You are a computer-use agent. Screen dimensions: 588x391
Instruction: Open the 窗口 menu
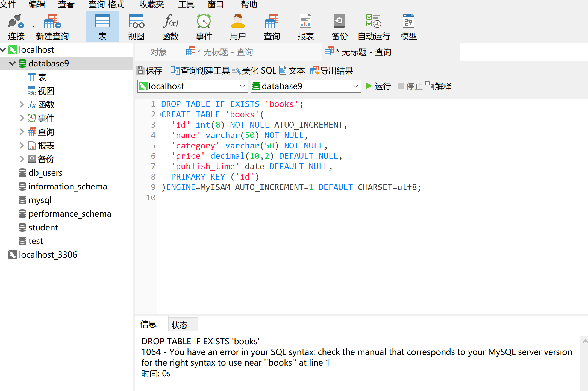pos(216,4)
